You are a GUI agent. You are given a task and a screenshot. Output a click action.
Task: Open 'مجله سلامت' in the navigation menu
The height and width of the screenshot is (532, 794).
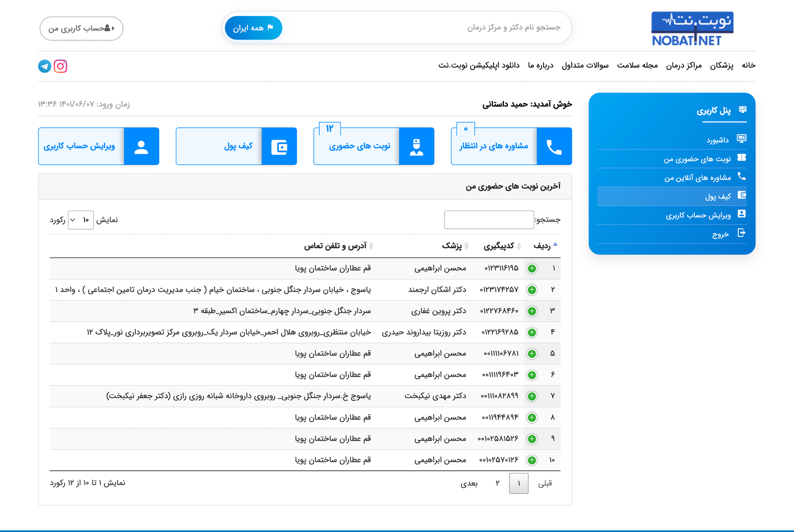pos(637,65)
